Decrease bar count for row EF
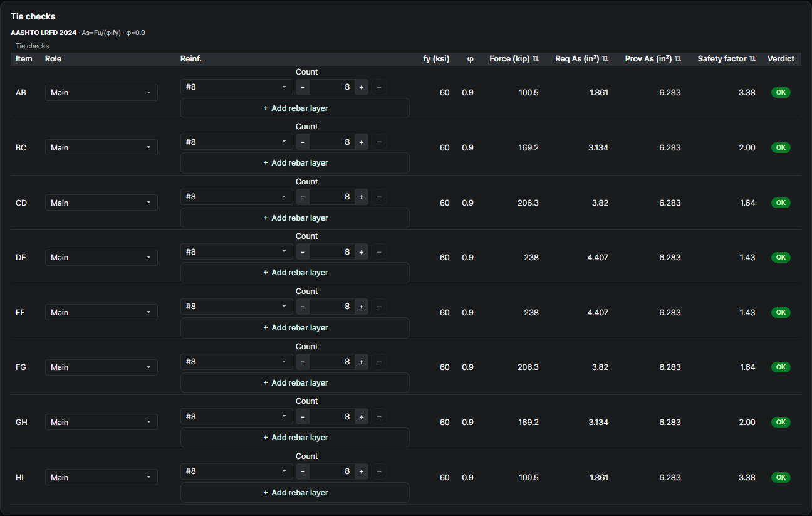This screenshot has height=516, width=812. [303, 307]
